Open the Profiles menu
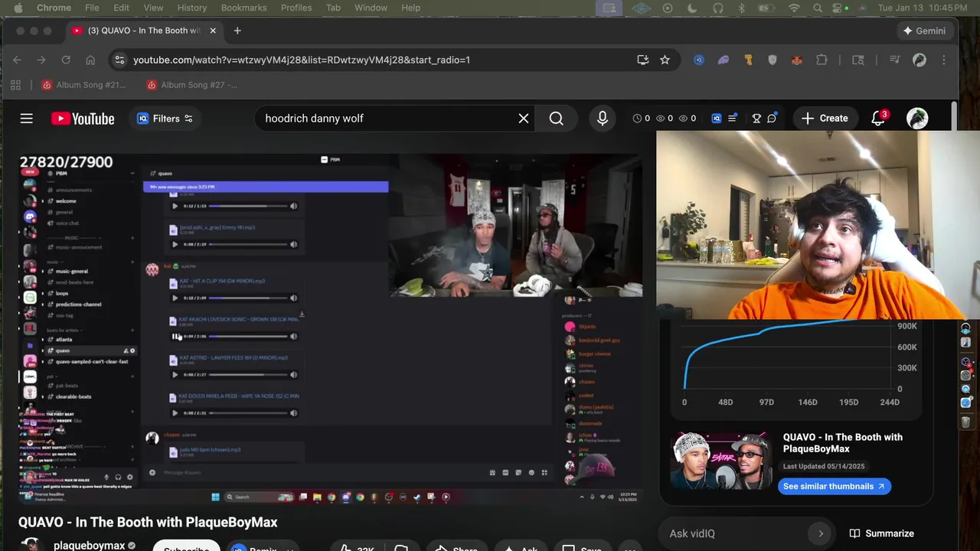980x551 pixels. click(x=296, y=8)
